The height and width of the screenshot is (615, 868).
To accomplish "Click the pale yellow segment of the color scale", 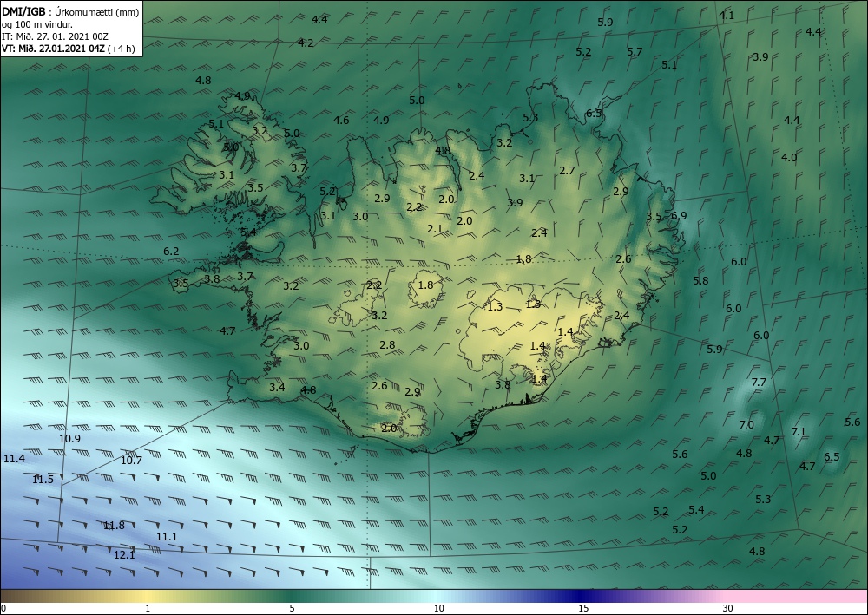I will point(148,596).
